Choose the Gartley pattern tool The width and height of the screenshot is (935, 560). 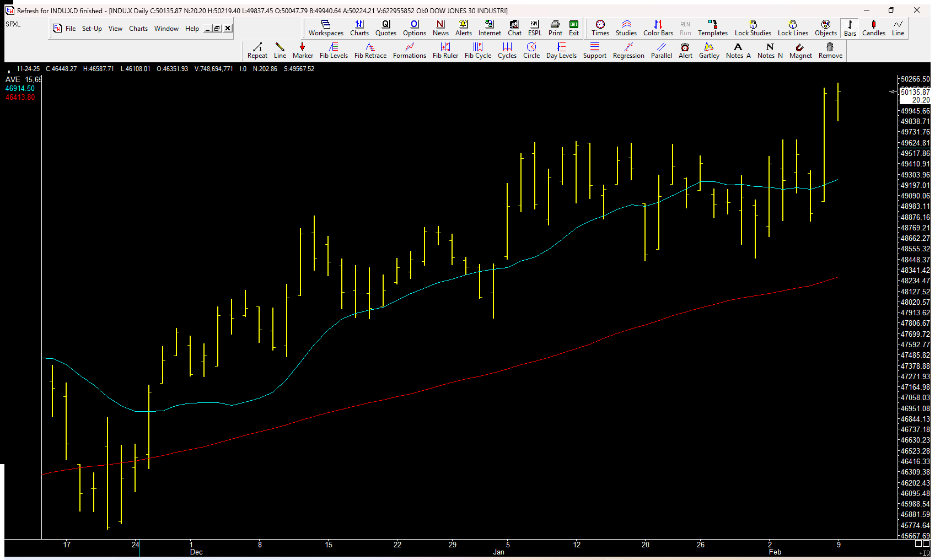click(x=709, y=50)
